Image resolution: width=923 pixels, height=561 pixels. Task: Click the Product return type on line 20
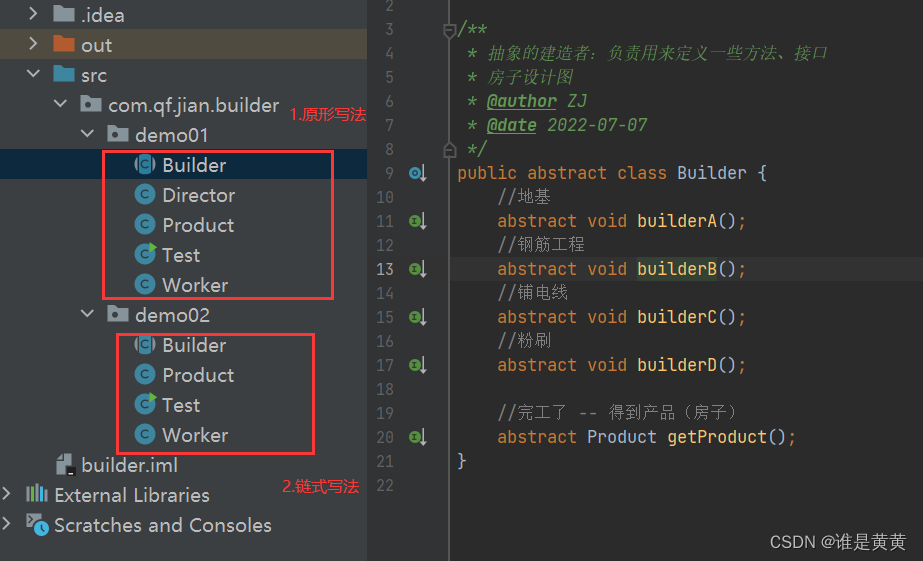point(622,437)
